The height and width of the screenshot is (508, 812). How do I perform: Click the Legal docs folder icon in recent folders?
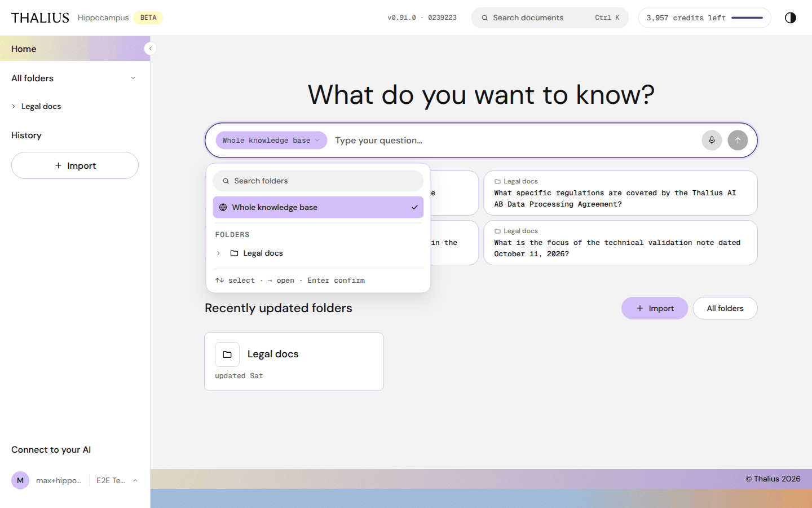227,354
